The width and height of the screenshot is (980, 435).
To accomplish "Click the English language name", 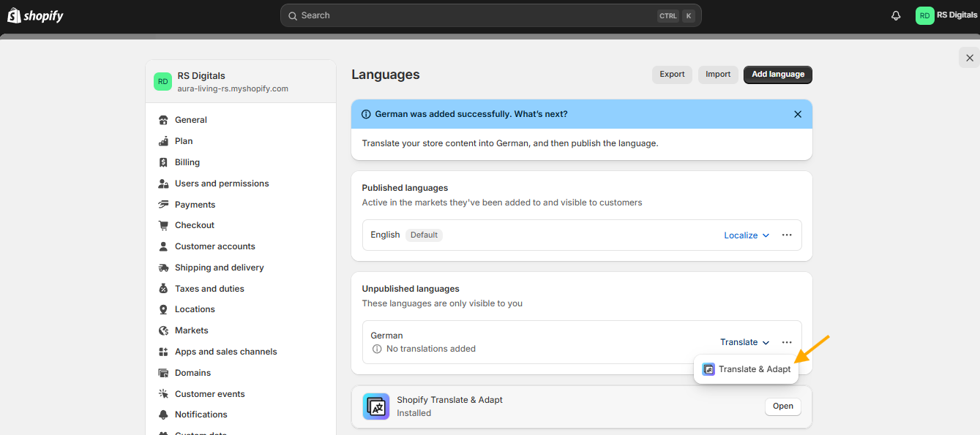I will (x=385, y=235).
